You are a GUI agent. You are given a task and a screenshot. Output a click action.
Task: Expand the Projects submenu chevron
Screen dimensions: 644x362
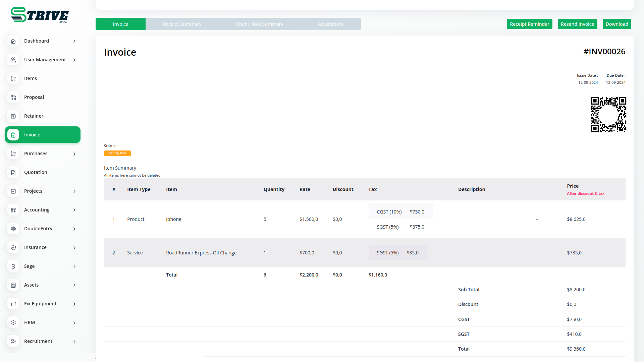point(74,191)
